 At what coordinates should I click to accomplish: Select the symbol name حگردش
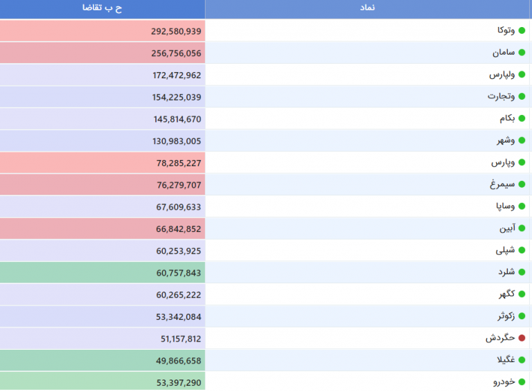coord(500,338)
